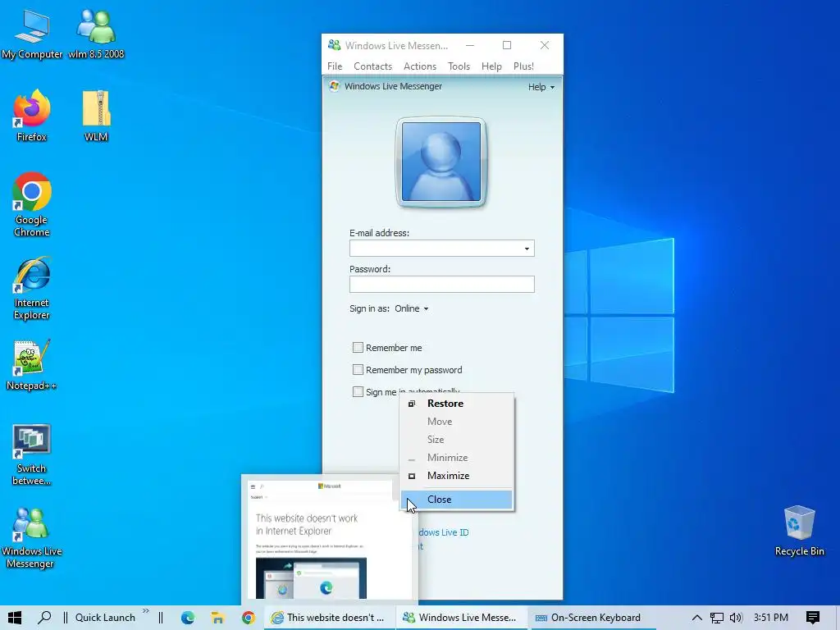Open the Tools menu

459,66
